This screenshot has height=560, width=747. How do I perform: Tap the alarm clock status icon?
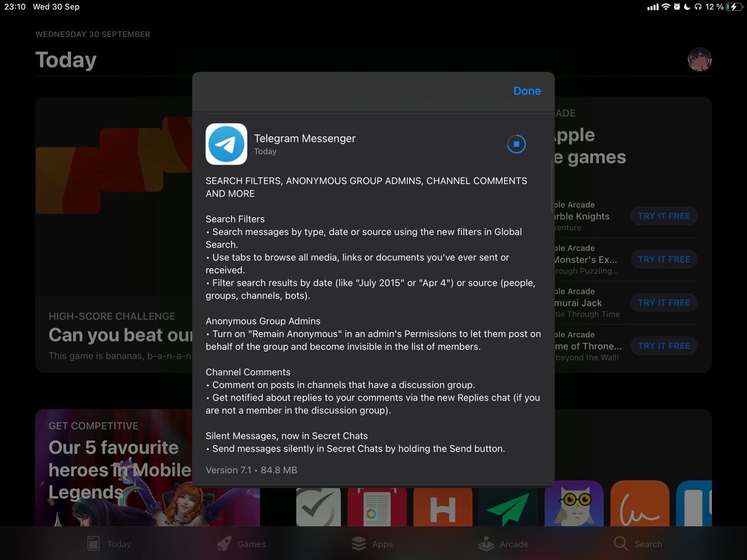(x=678, y=7)
